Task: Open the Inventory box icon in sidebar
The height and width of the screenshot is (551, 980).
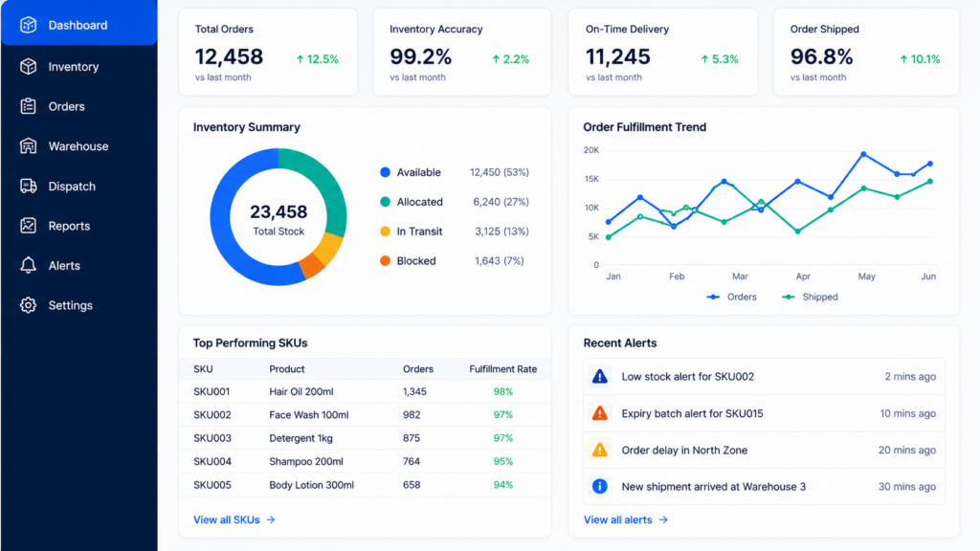Action: point(28,66)
